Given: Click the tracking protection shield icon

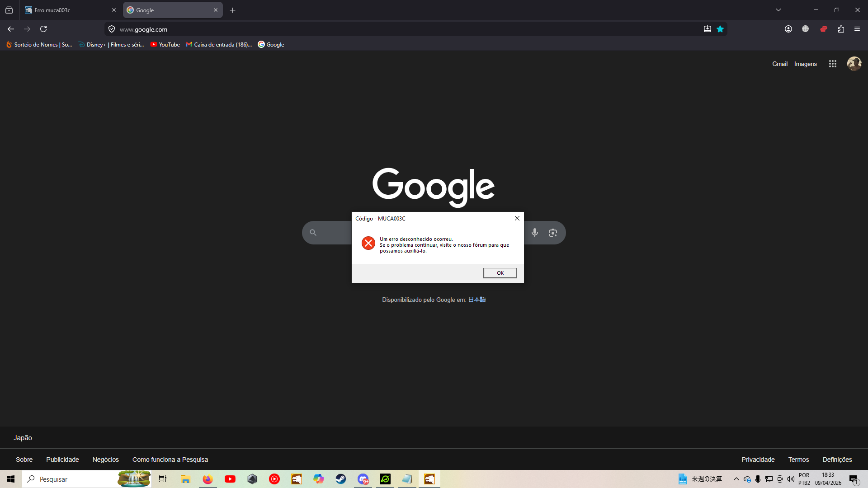Looking at the screenshot, I should [x=112, y=29].
